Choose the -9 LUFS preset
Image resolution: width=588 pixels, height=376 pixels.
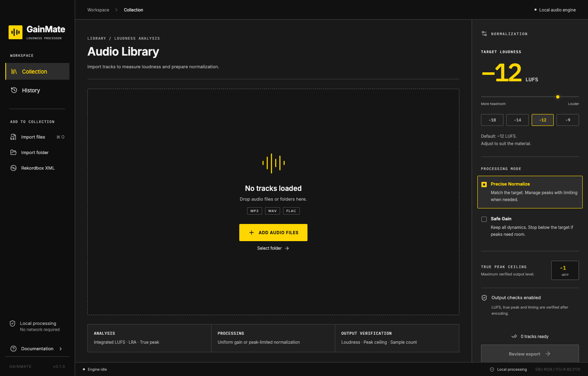click(x=568, y=120)
